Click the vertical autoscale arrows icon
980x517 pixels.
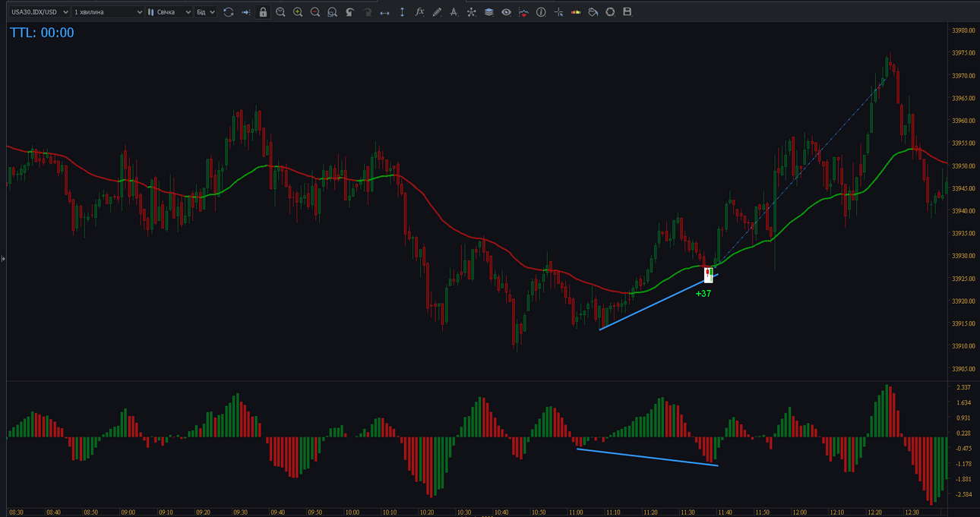pos(402,12)
